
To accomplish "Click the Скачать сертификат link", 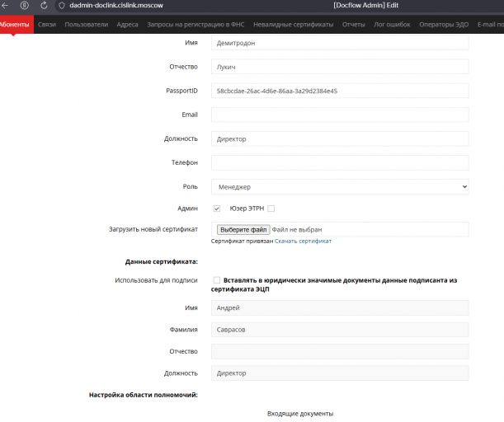I will point(303,241).
